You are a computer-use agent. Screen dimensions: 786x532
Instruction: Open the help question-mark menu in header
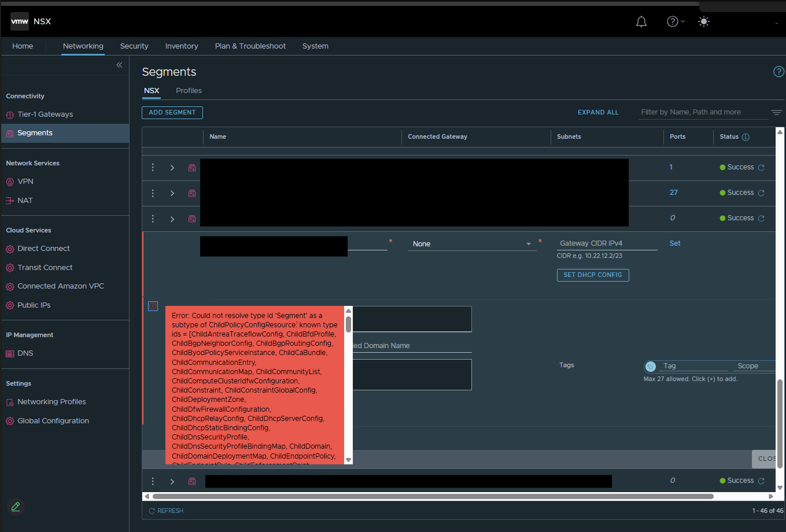pos(676,21)
